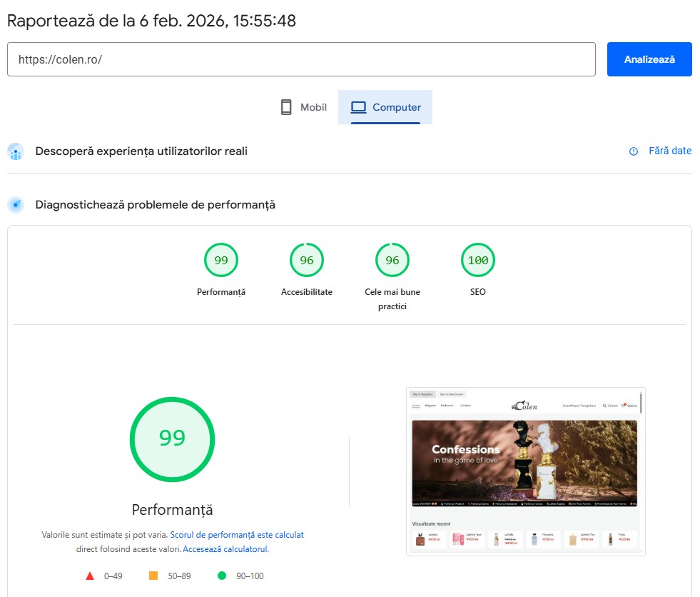Switch to the Mobil tab
Viewport: 700px width, 597px height.
point(303,107)
